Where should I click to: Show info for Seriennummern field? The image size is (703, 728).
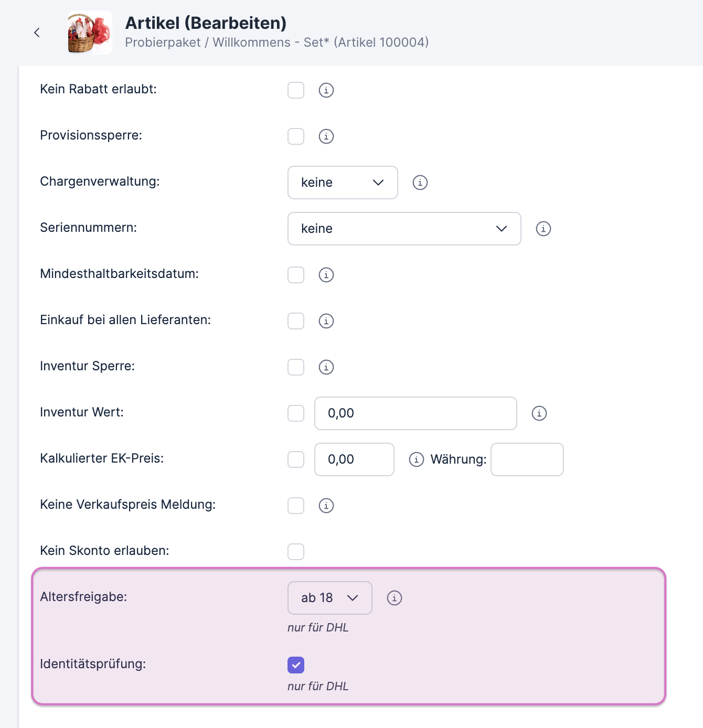pyautogui.click(x=544, y=229)
